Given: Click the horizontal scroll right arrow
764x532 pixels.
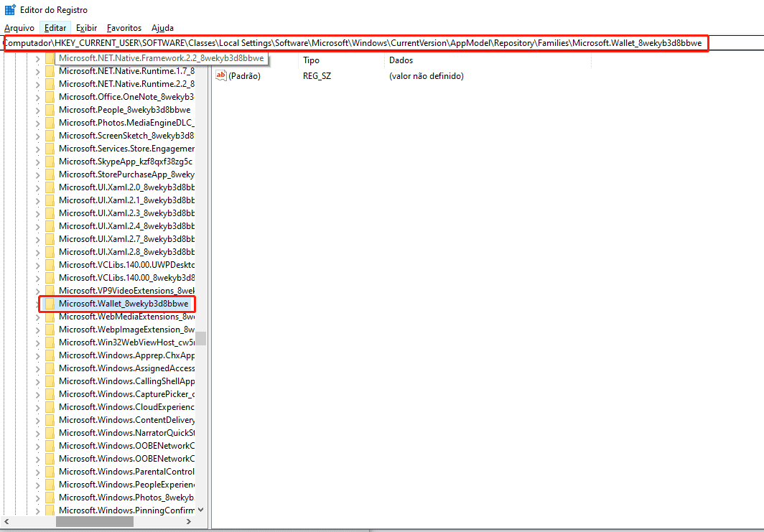Looking at the screenshot, I should coord(189,521).
